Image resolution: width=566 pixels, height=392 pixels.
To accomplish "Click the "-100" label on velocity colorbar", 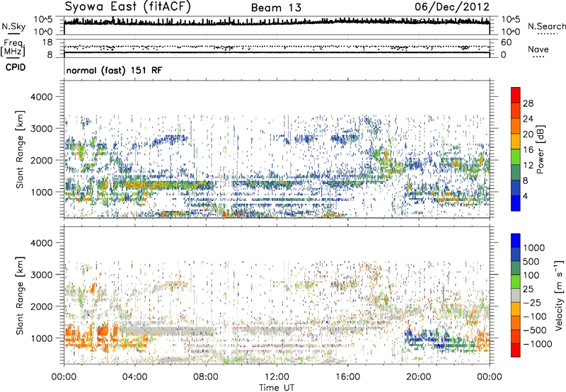I will tap(535, 316).
